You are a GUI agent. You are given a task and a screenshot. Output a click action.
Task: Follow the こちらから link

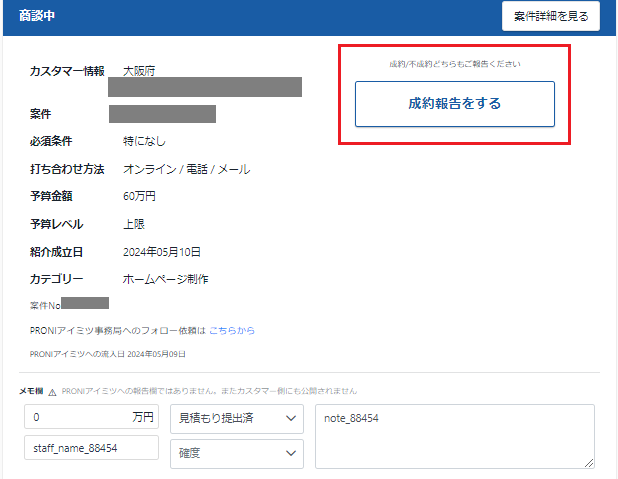tap(232, 330)
